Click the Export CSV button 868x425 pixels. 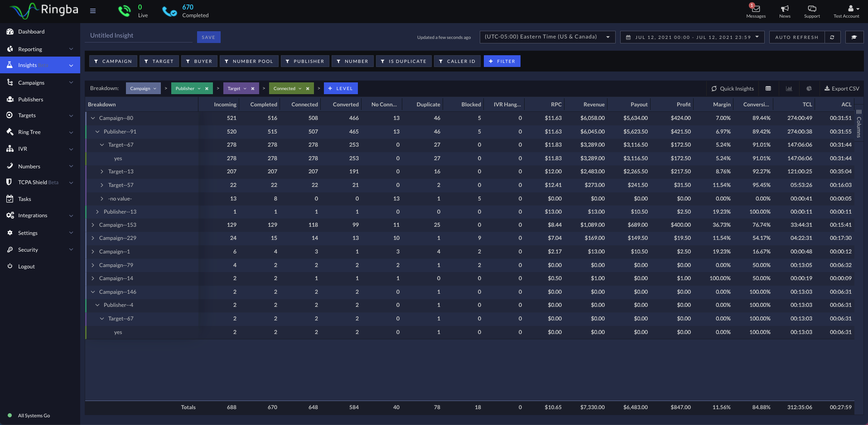coord(841,89)
